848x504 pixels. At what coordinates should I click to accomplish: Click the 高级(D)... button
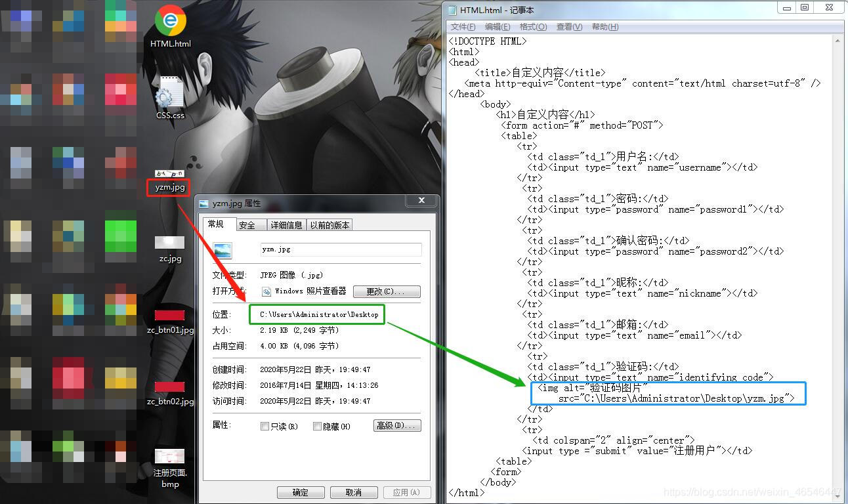pos(397,426)
